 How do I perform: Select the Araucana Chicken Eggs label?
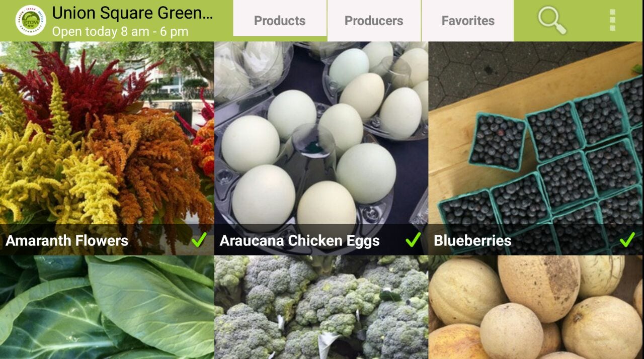[x=299, y=241]
